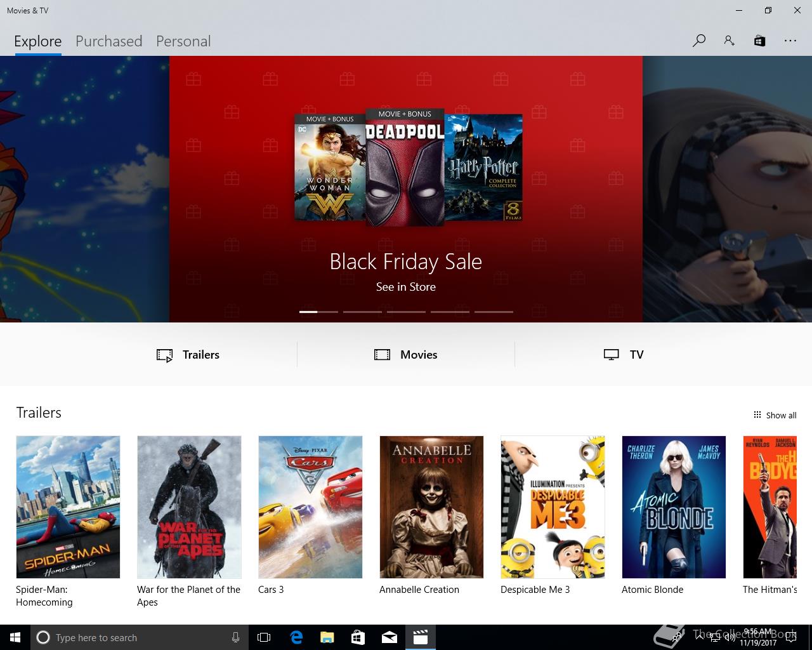Select the third carousel indicator

click(x=406, y=312)
